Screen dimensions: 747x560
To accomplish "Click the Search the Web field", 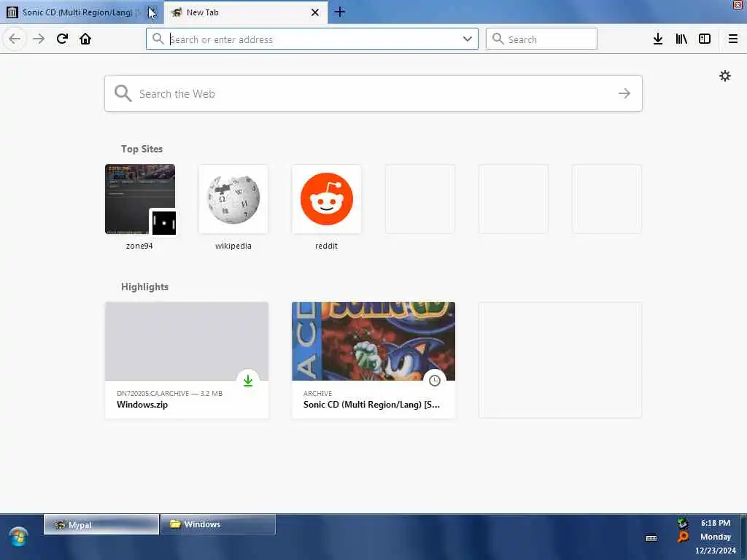I will point(373,93).
